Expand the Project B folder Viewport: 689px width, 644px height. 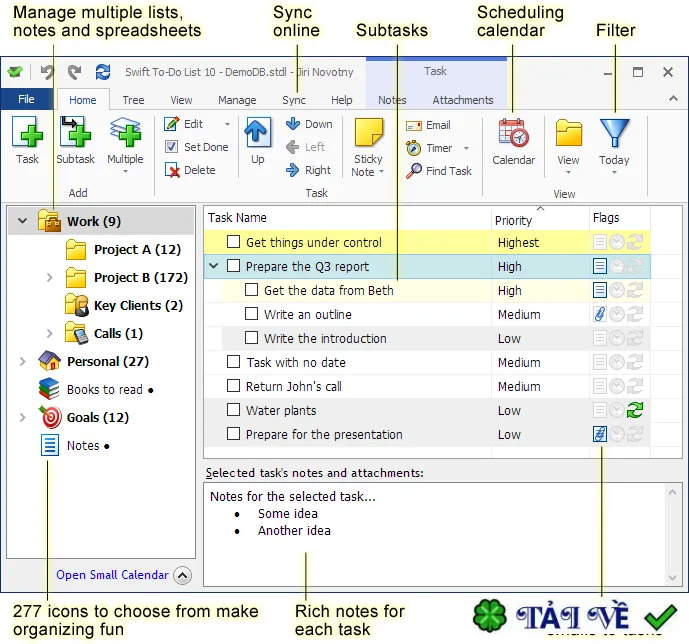point(50,278)
